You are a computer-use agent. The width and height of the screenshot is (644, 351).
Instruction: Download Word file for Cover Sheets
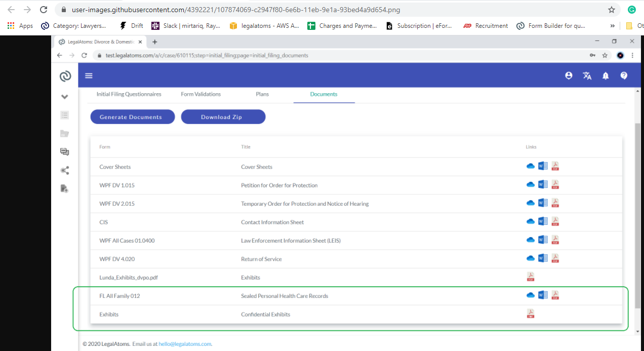543,166
